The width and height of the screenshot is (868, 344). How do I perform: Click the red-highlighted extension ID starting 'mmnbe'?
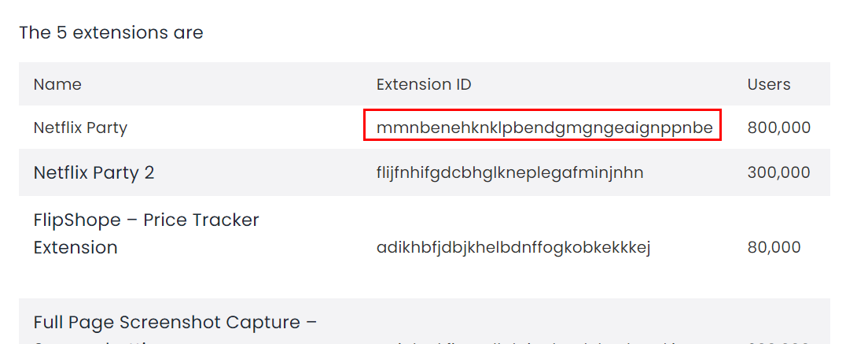click(x=544, y=128)
